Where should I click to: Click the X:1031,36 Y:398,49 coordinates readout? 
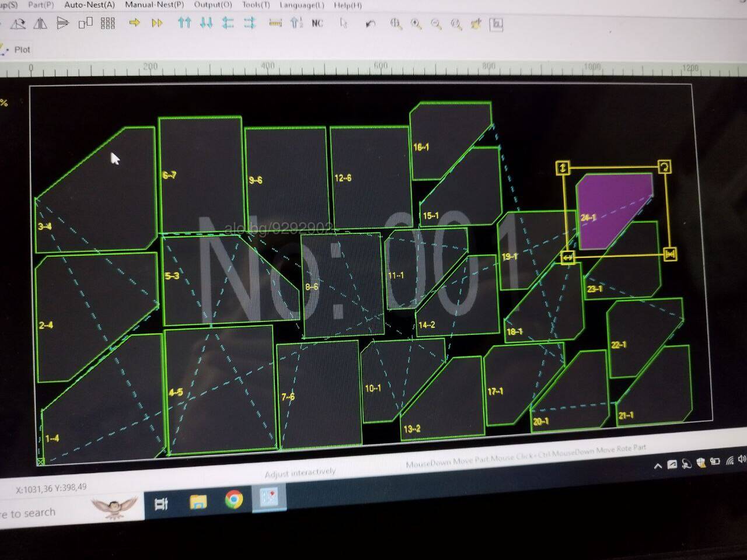[x=51, y=488]
